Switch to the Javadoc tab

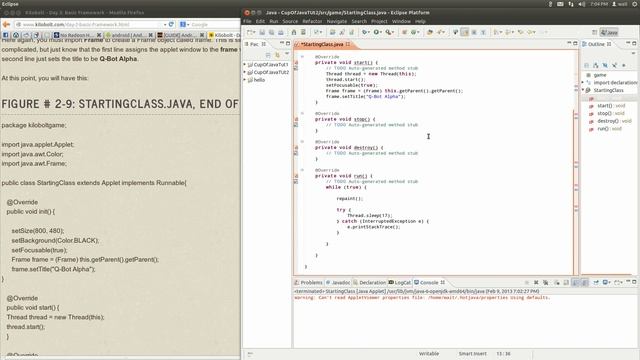coord(338,282)
